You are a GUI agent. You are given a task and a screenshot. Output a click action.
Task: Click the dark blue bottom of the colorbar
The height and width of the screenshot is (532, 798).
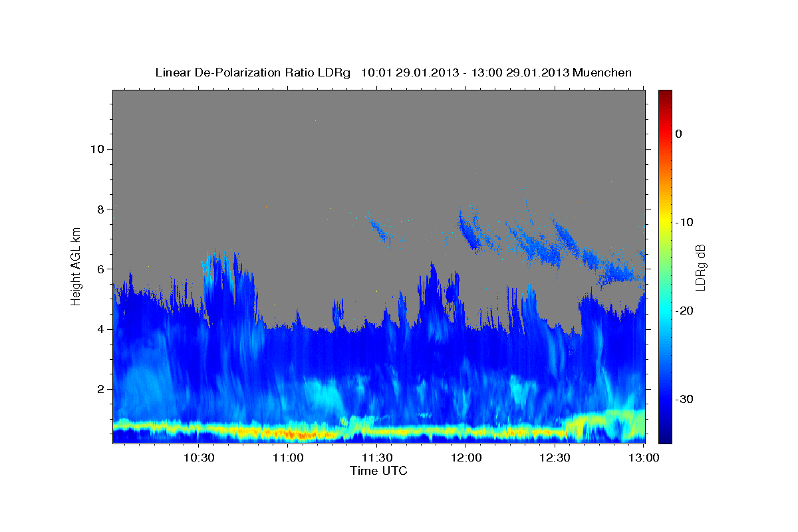coord(665,436)
